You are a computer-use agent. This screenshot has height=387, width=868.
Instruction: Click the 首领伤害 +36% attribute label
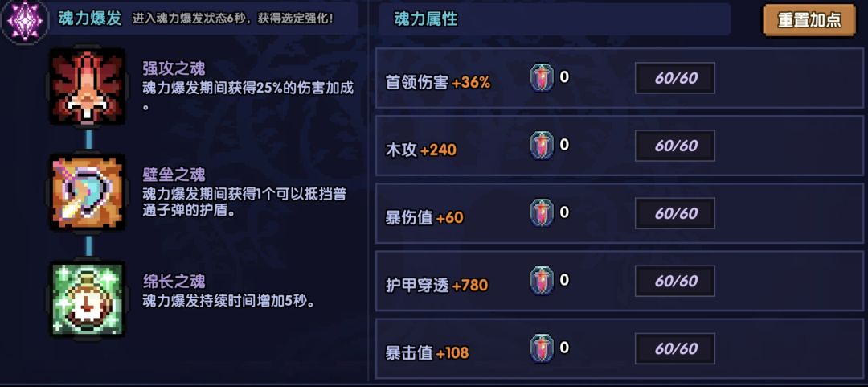tap(438, 82)
